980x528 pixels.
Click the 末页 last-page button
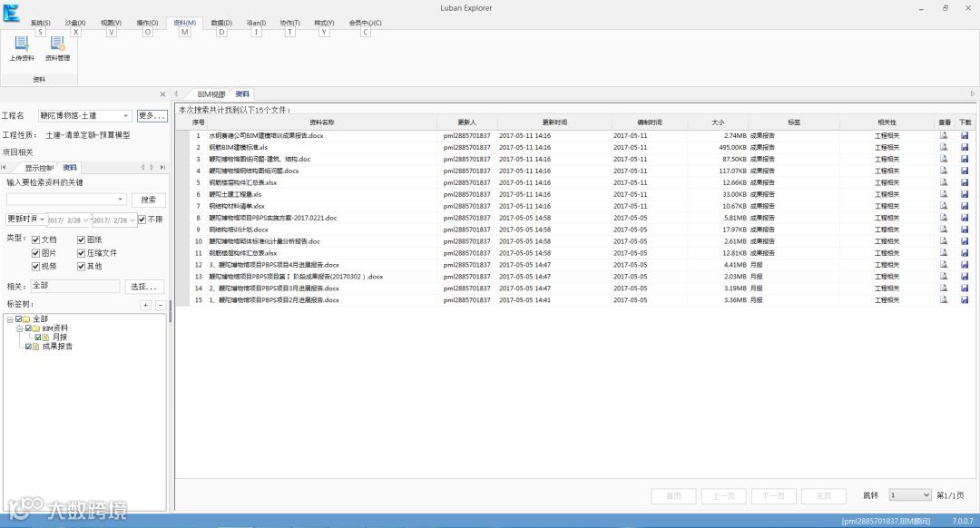[x=824, y=495]
